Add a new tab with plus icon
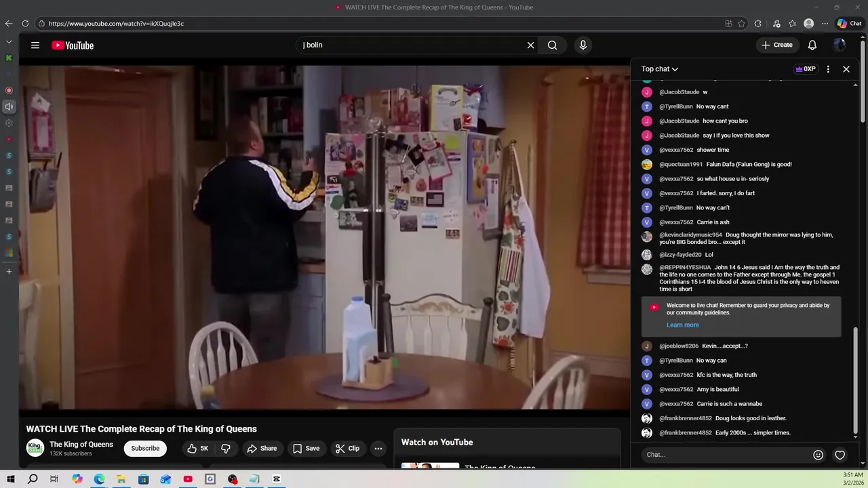Viewport: 868px width, 488px height. 9,272
